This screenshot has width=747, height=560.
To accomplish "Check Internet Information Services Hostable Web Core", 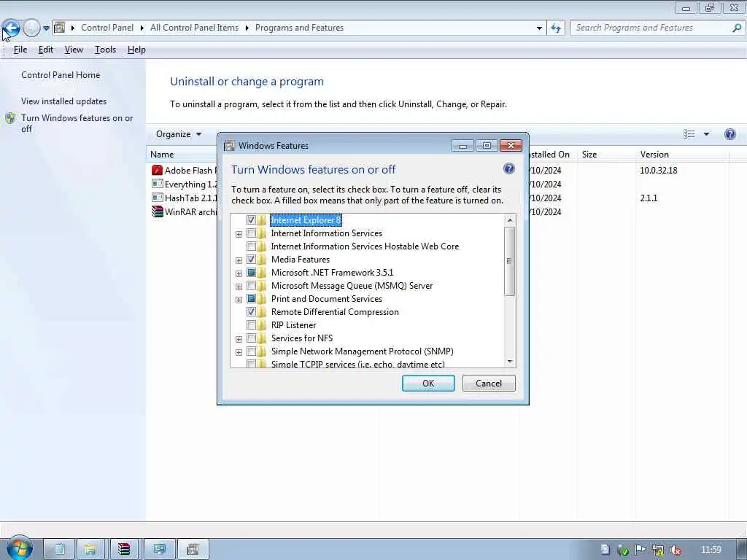I will (x=251, y=246).
